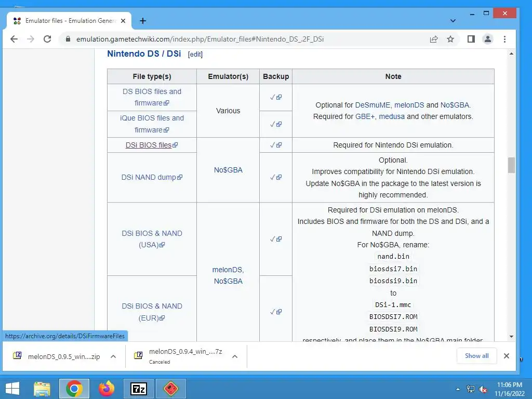Close the downloads bar
Image resolution: width=532 pixels, height=399 pixels.
pyautogui.click(x=506, y=356)
